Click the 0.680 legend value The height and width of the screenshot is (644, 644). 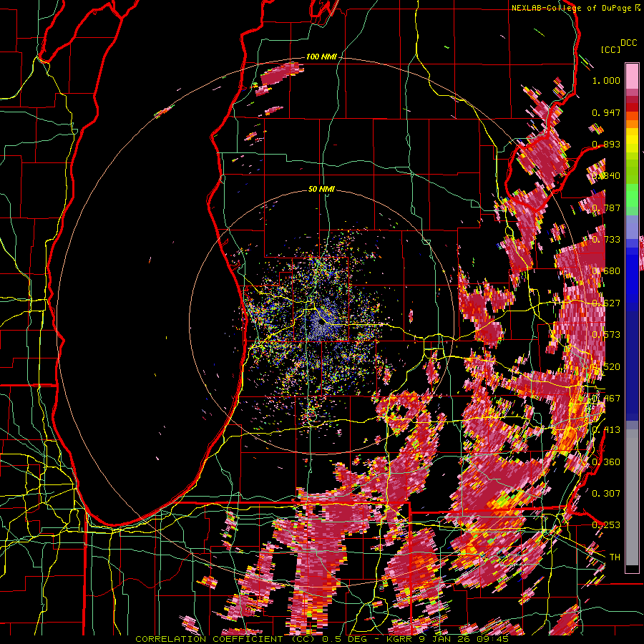pos(606,271)
